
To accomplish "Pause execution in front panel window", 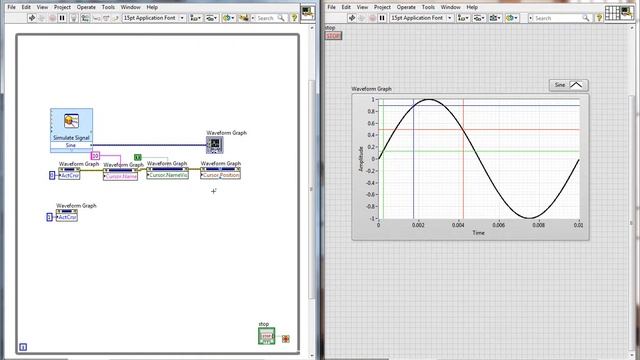I will (382, 18).
